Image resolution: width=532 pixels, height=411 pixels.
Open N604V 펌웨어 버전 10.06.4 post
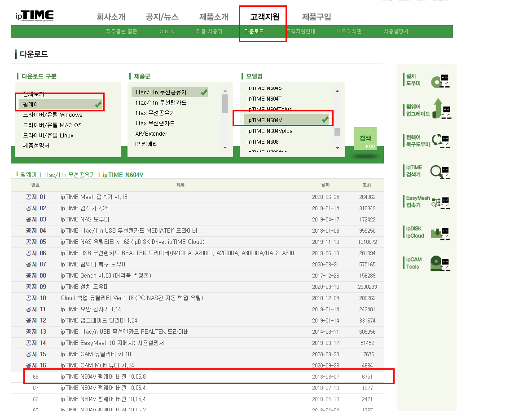[x=103, y=388]
